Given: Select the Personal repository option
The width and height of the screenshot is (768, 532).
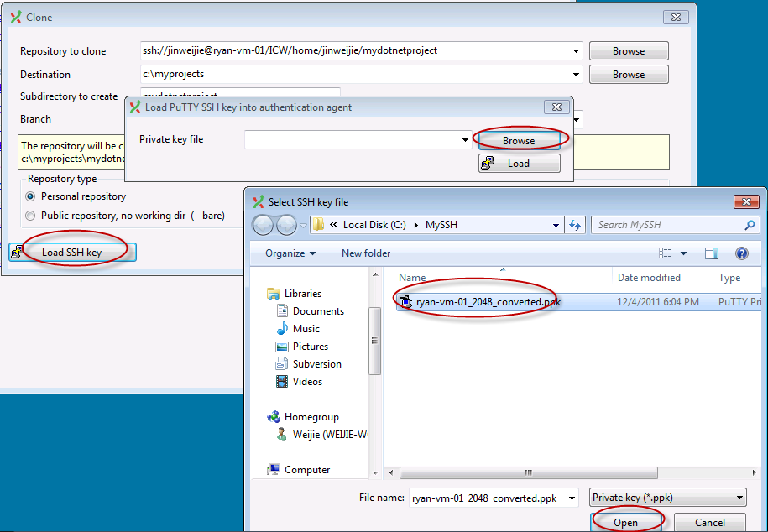Looking at the screenshot, I should coord(30,196).
